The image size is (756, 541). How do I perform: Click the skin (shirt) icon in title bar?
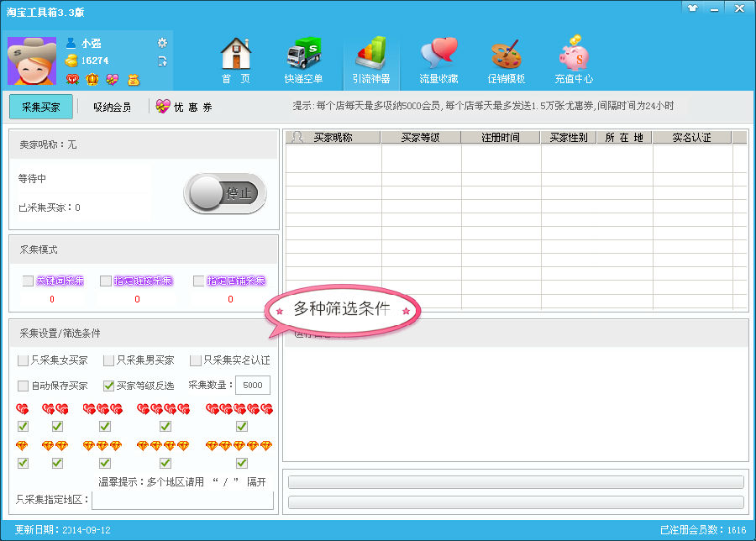click(x=692, y=8)
